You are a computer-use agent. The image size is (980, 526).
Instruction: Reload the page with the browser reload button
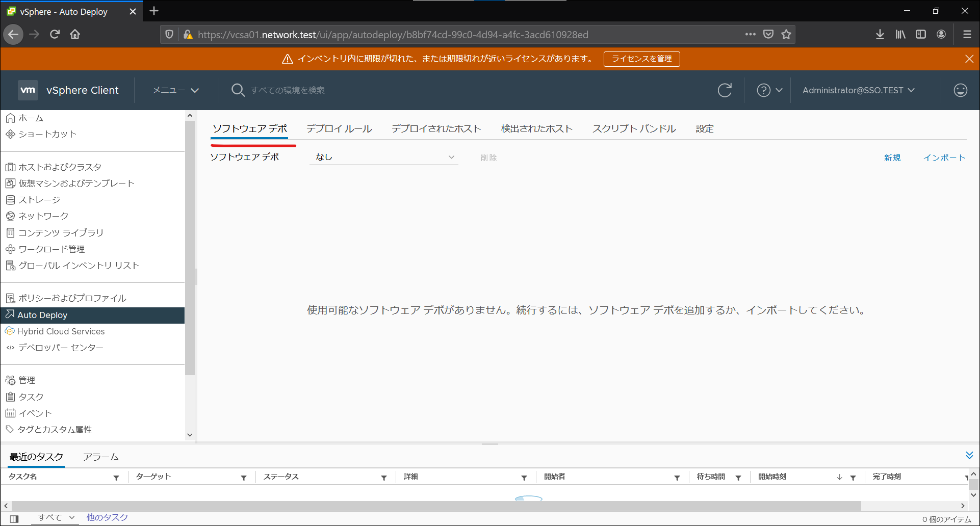(x=55, y=34)
